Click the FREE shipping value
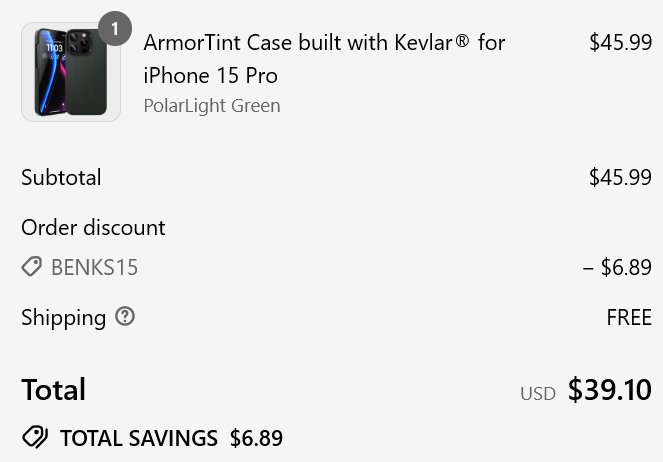663x462 pixels. tap(629, 317)
